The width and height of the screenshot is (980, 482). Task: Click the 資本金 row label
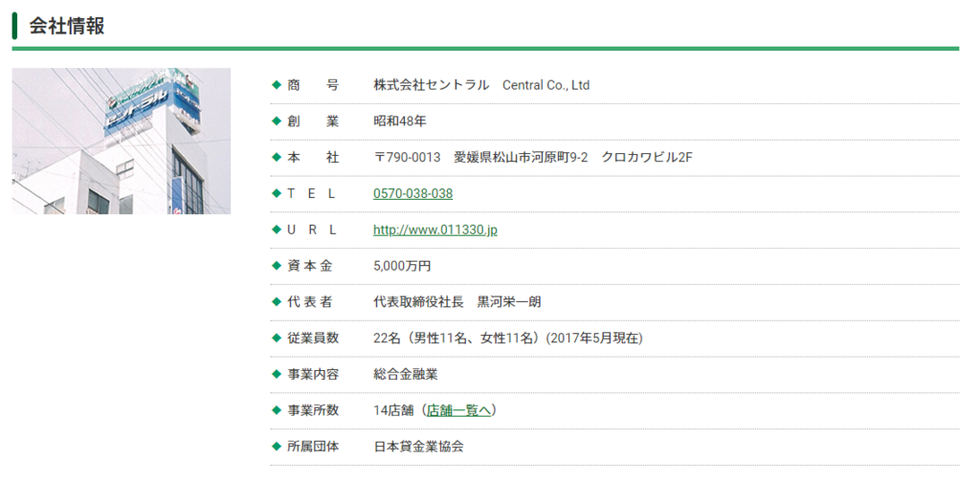click(x=309, y=266)
